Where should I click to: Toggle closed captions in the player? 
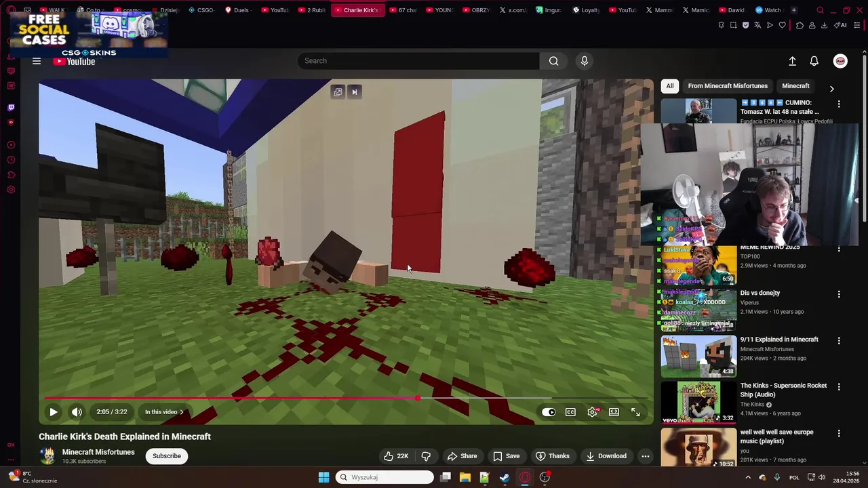570,412
